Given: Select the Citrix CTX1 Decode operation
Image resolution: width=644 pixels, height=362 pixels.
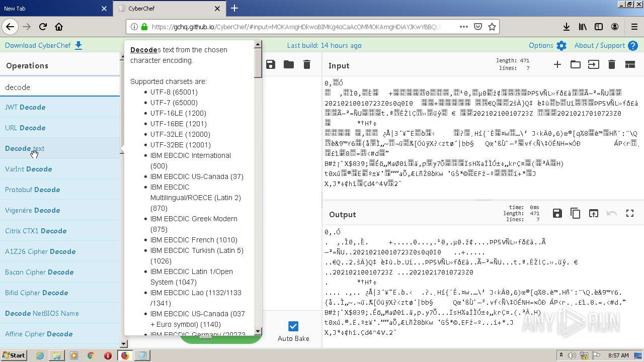Looking at the screenshot, I should (60, 231).
